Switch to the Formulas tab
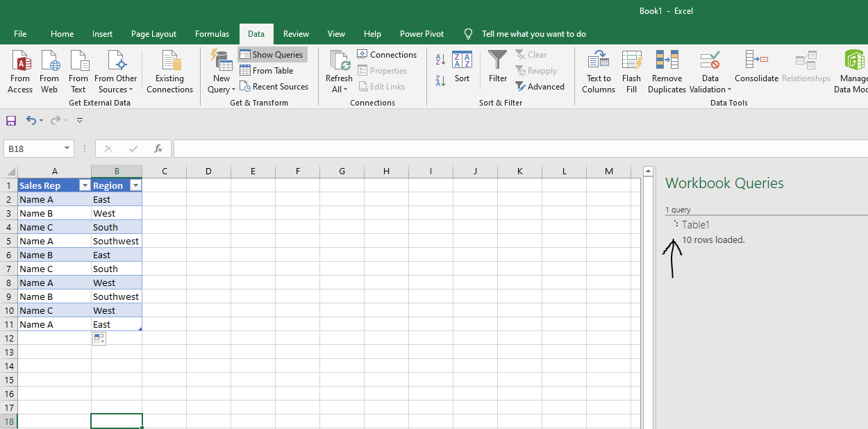This screenshot has height=429, width=868. point(212,34)
